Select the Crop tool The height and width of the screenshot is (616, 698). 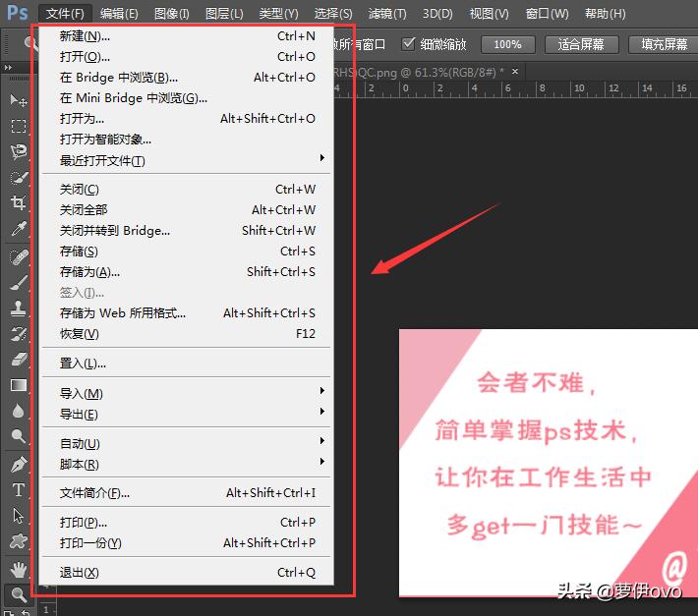[19, 202]
